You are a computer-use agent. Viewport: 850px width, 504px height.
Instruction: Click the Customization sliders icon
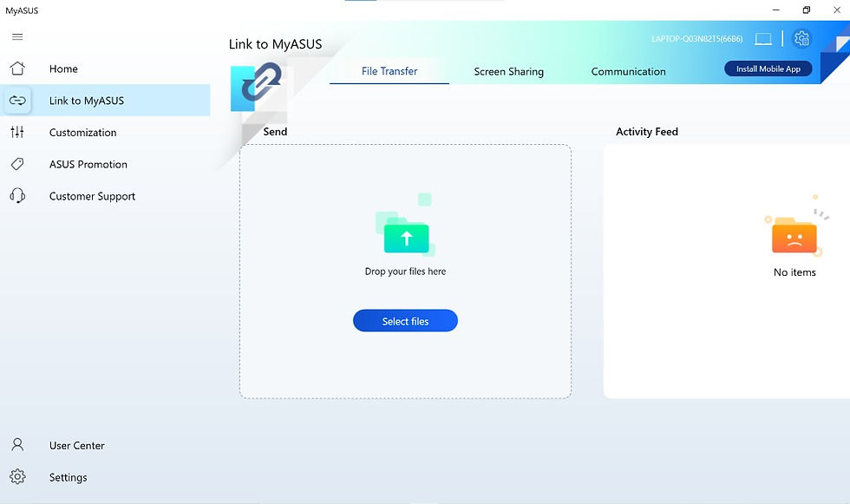(x=17, y=132)
